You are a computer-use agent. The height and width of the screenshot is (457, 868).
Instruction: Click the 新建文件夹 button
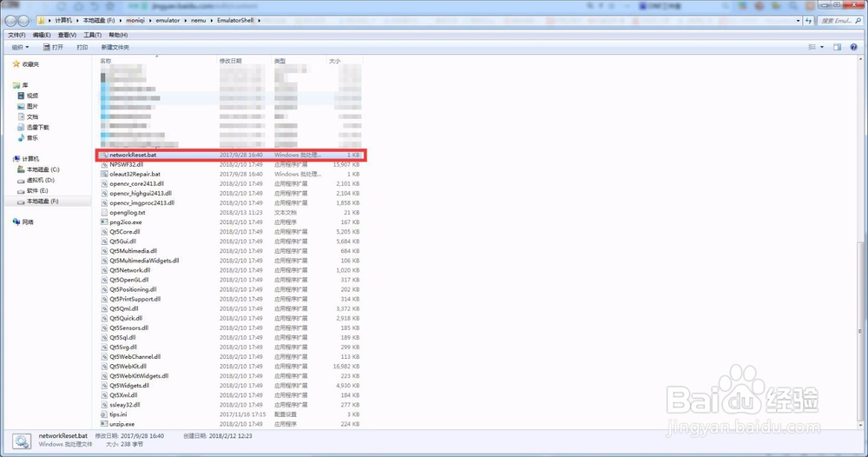coord(115,47)
